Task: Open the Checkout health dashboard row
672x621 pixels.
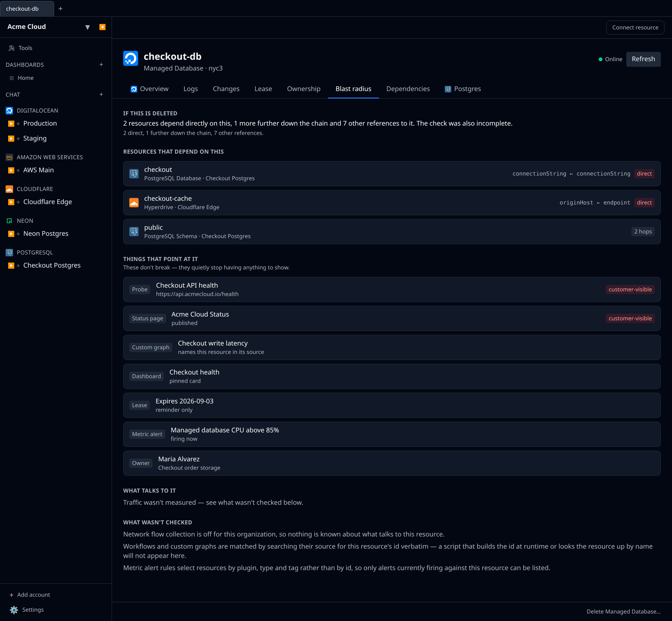Action: pos(392,376)
